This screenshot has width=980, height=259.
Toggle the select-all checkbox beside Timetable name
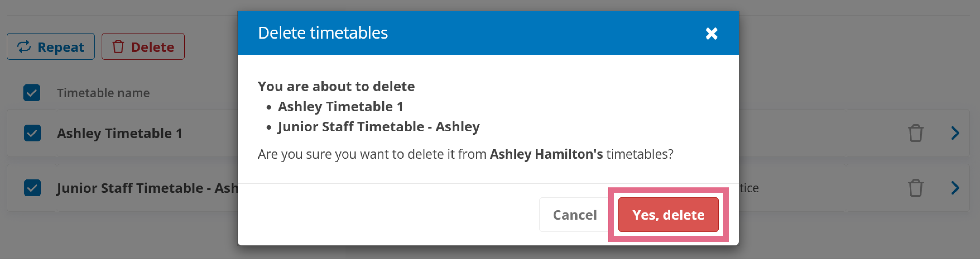(32, 93)
